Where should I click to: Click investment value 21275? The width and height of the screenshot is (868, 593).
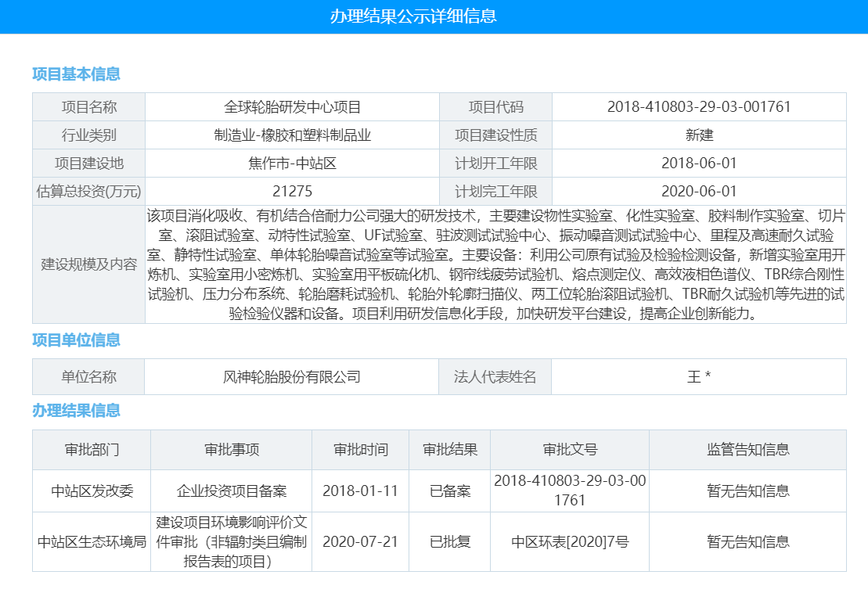[292, 192]
